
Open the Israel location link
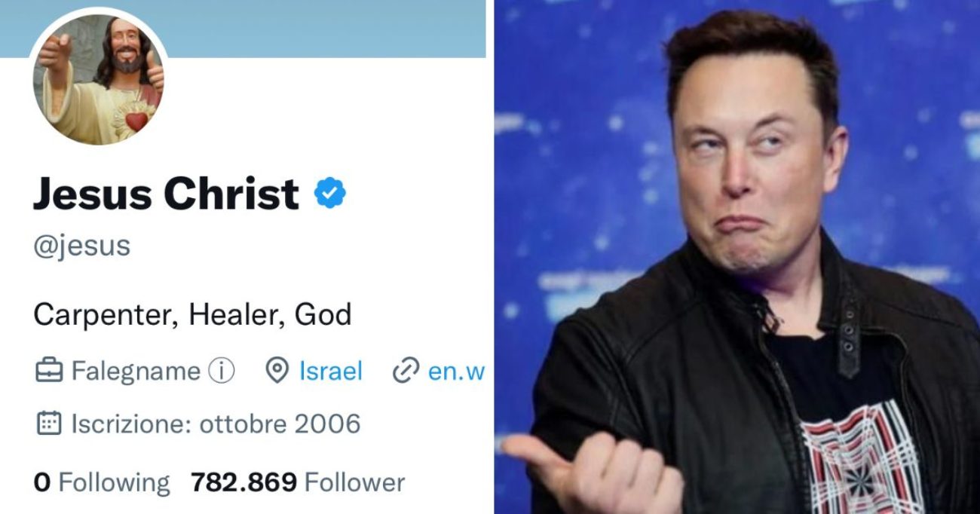click(330, 371)
